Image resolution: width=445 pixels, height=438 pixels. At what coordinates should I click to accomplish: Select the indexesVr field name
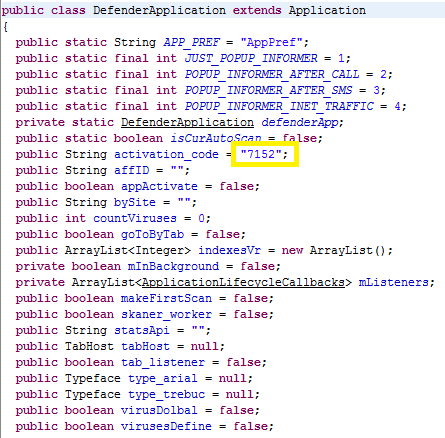(230, 251)
